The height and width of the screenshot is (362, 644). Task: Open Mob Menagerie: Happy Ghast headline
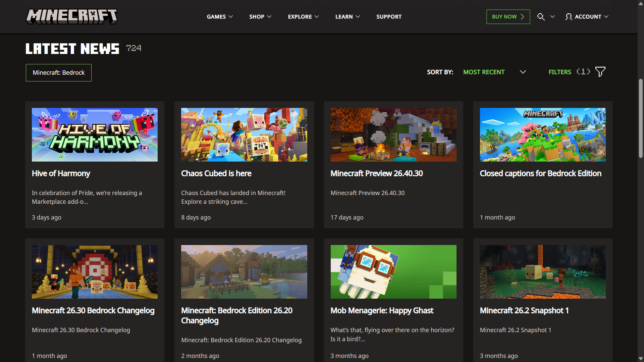[382, 311]
